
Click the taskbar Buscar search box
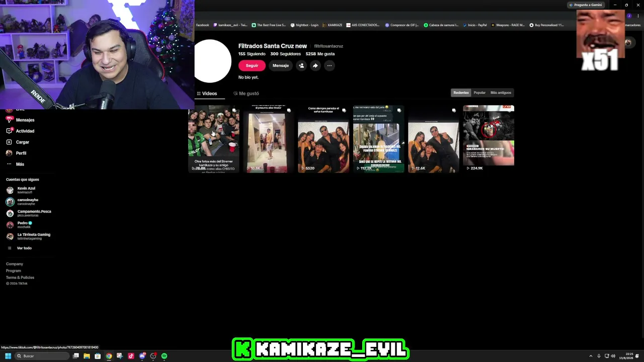tap(42, 356)
